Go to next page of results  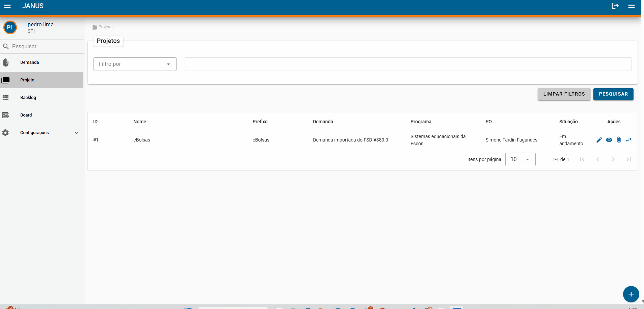[x=613, y=159]
